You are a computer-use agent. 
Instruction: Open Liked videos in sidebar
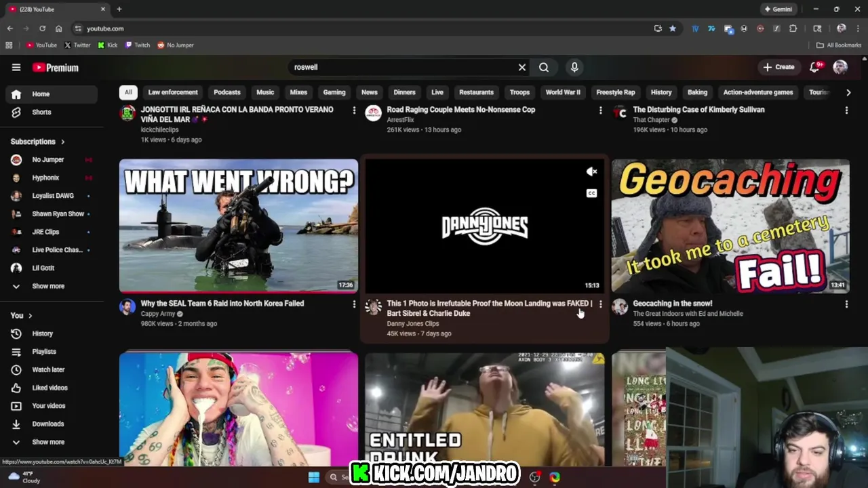(x=52, y=388)
